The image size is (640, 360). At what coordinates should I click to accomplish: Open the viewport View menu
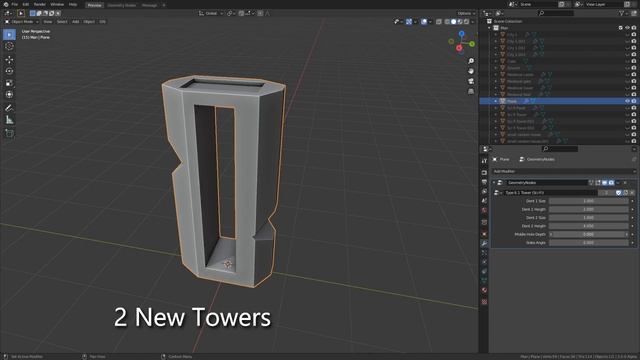click(48, 22)
